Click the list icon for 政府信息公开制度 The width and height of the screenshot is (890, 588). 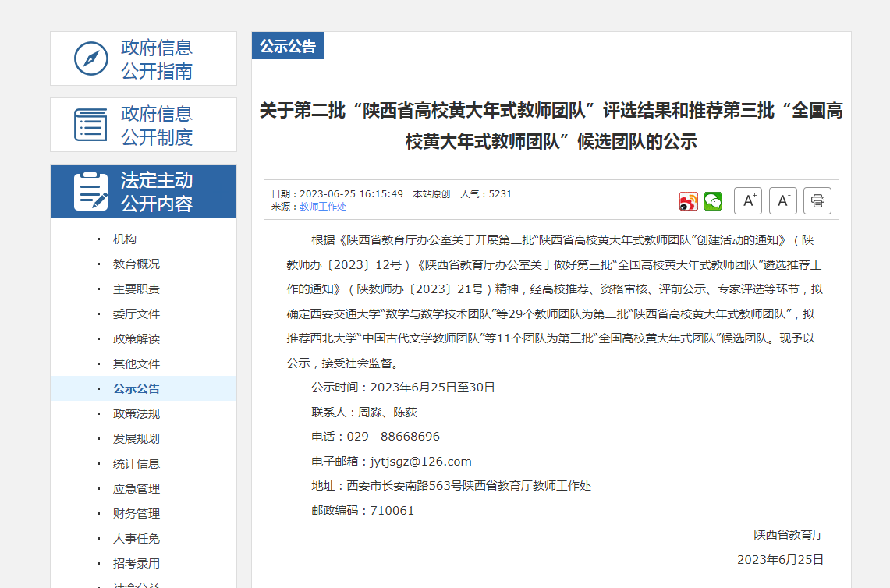[90, 126]
